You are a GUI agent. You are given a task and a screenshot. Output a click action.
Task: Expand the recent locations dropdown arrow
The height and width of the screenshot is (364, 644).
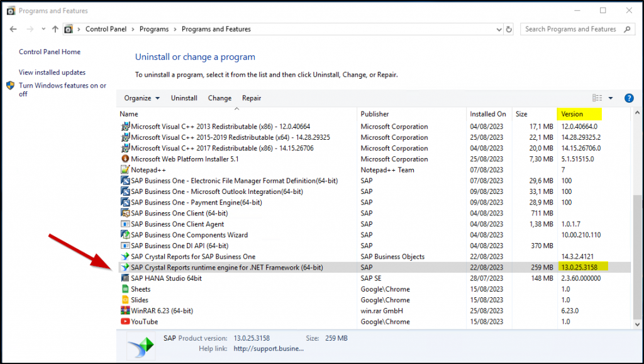(43, 30)
